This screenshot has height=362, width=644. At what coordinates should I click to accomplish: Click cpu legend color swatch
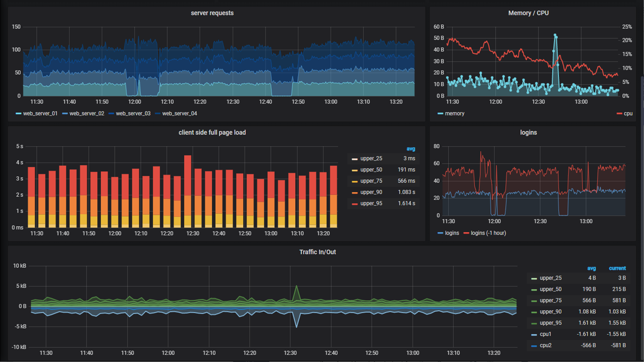pyautogui.click(x=619, y=114)
